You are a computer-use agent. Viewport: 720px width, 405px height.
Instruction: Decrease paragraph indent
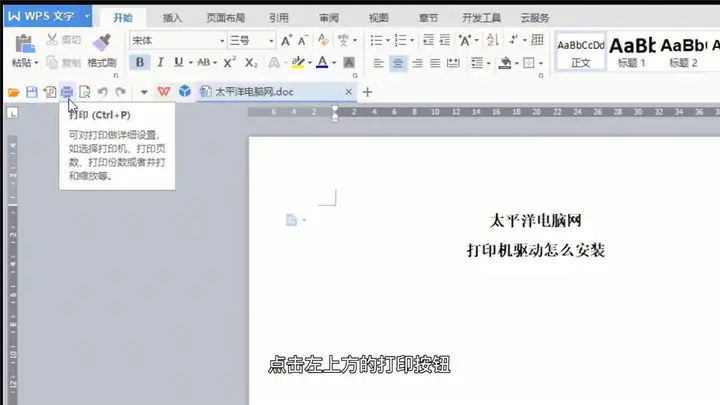pos(428,40)
